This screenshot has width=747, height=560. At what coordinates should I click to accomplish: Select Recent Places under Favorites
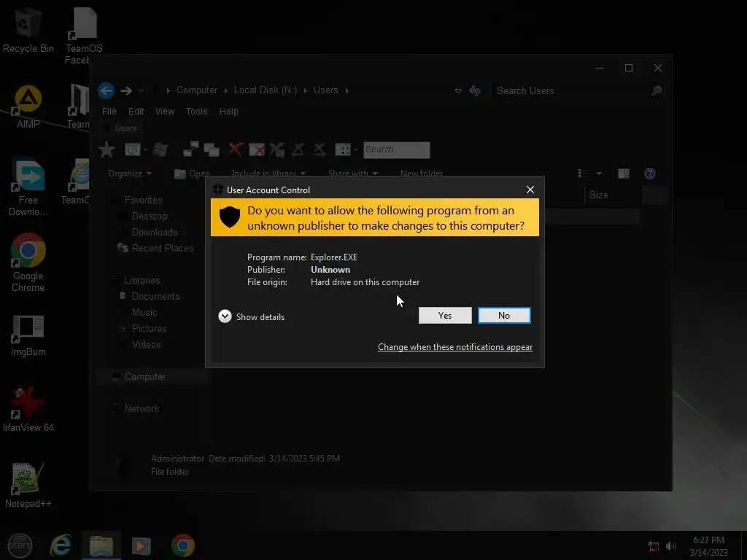tap(163, 248)
